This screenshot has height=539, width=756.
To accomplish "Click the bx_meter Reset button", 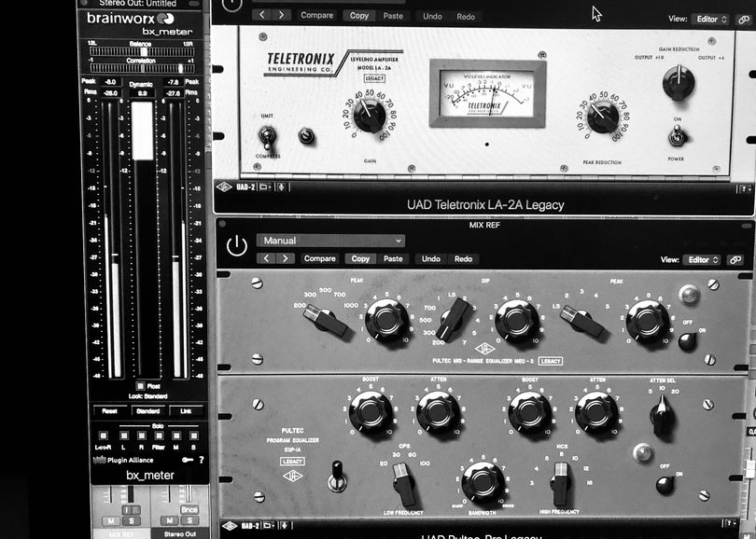I will [109, 411].
